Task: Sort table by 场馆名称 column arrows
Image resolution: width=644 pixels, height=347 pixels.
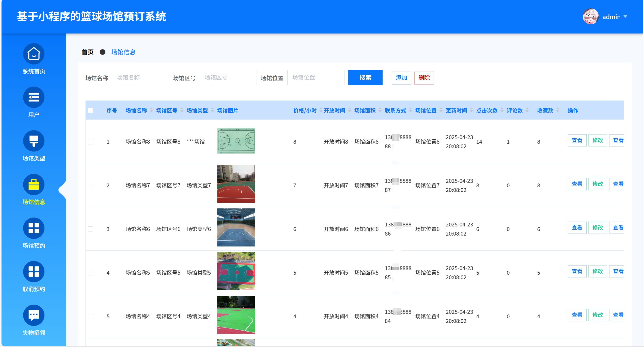Action: pos(151,110)
